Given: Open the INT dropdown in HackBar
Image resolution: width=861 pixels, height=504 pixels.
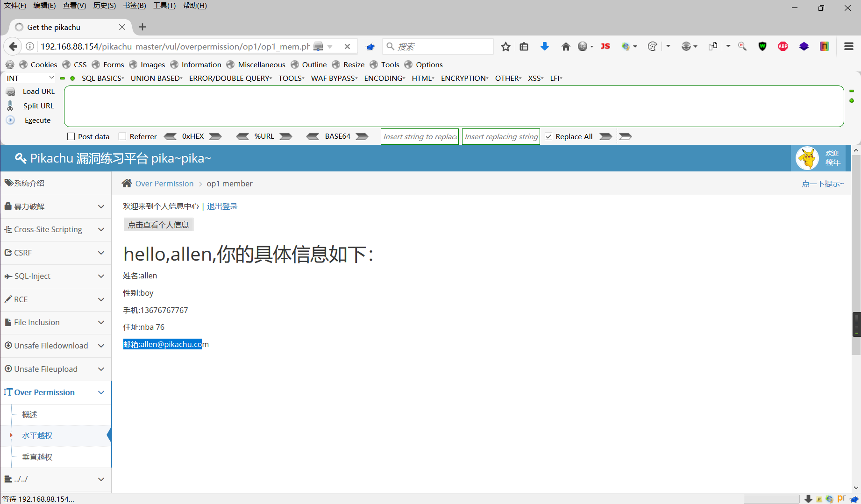Looking at the screenshot, I should (x=29, y=78).
